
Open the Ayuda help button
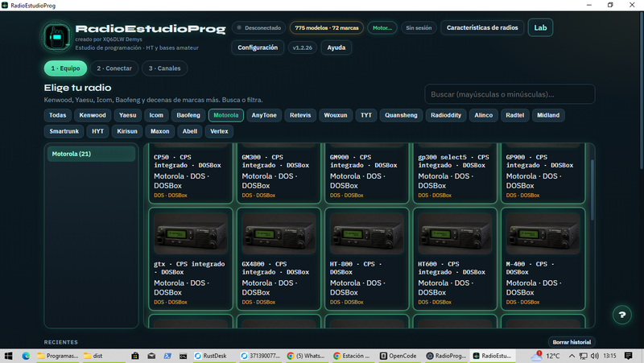coord(336,47)
